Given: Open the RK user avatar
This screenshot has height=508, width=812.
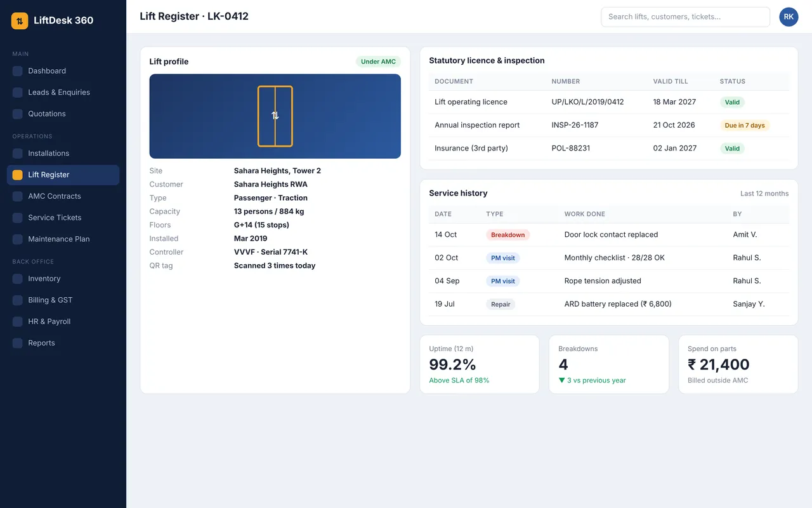Looking at the screenshot, I should coord(789,17).
